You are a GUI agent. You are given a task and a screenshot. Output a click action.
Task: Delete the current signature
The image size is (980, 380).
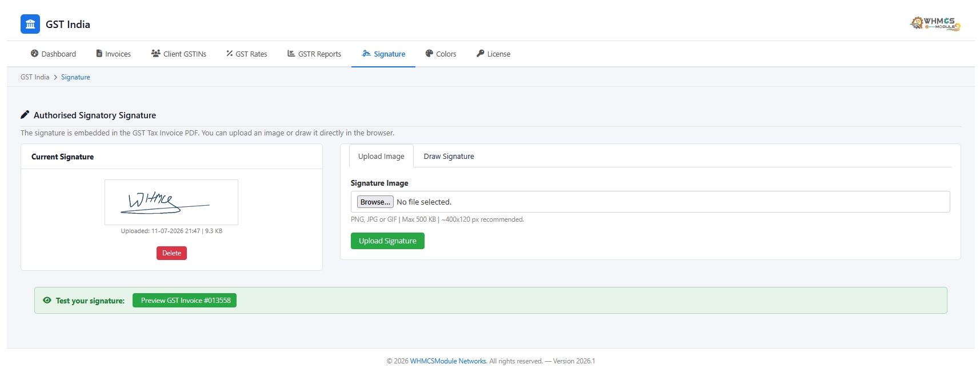coord(171,253)
